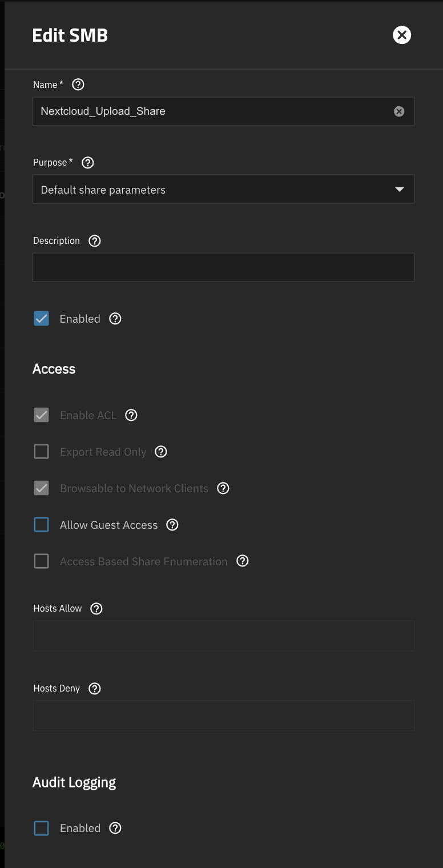443x868 pixels.
Task: Open the Hosts Deny help icon
Action: point(95,689)
